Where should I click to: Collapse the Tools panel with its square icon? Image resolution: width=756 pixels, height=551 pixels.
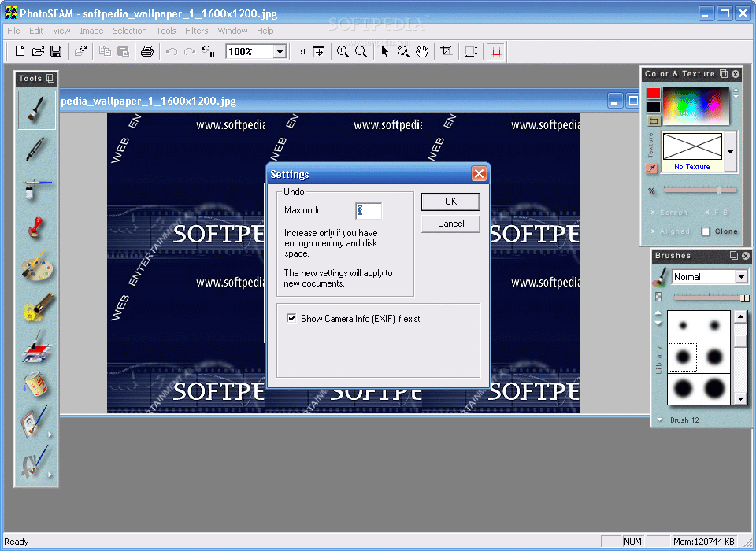tap(50, 78)
